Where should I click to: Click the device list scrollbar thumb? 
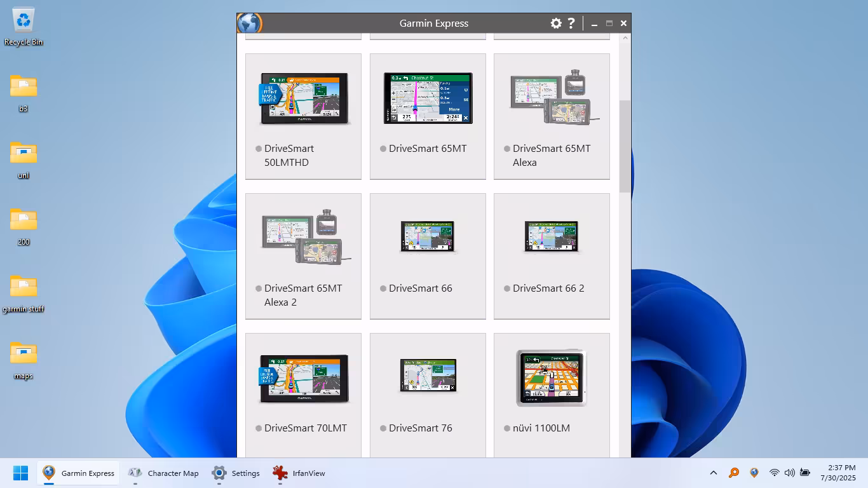point(625,146)
